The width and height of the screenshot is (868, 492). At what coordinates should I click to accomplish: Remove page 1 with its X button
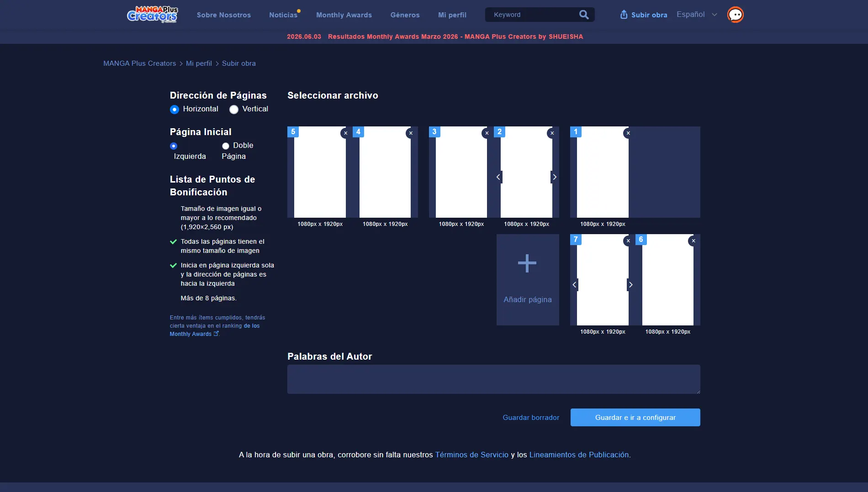click(628, 133)
